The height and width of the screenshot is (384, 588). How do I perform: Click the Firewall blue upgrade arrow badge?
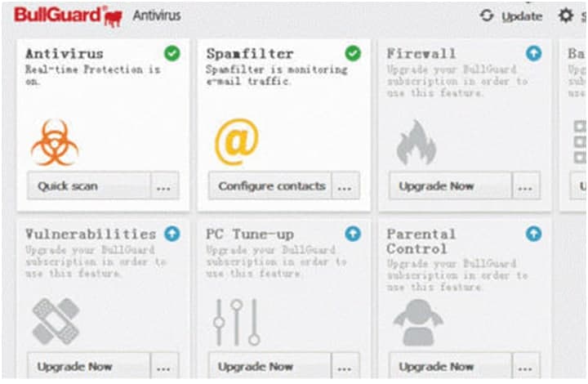click(x=533, y=53)
